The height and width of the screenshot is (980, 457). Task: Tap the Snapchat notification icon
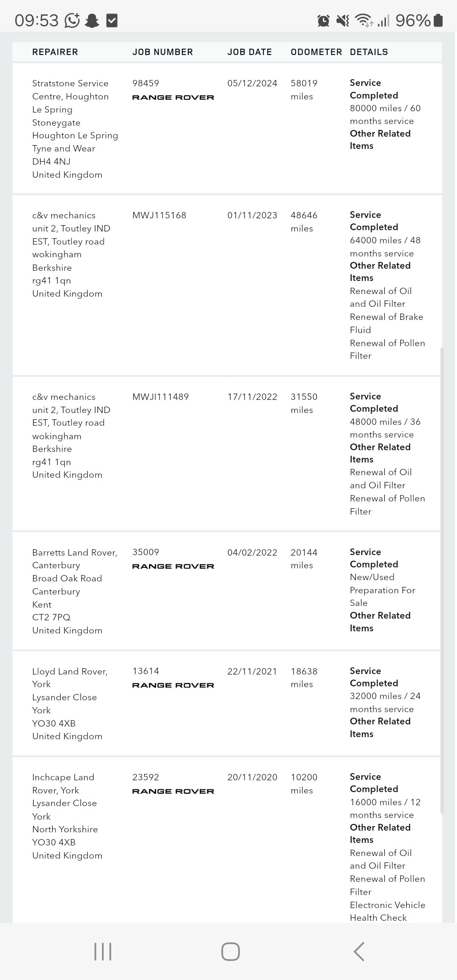click(92, 20)
